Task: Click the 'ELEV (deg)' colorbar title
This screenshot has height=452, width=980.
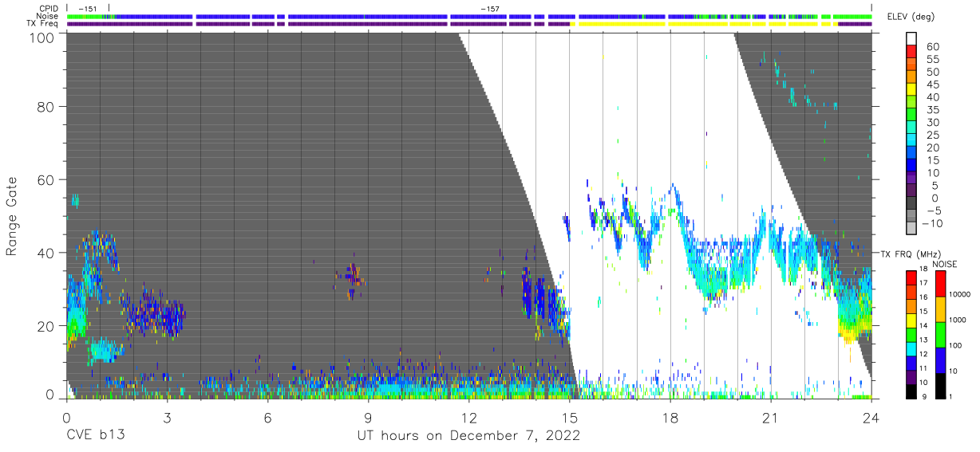Action: [x=911, y=17]
